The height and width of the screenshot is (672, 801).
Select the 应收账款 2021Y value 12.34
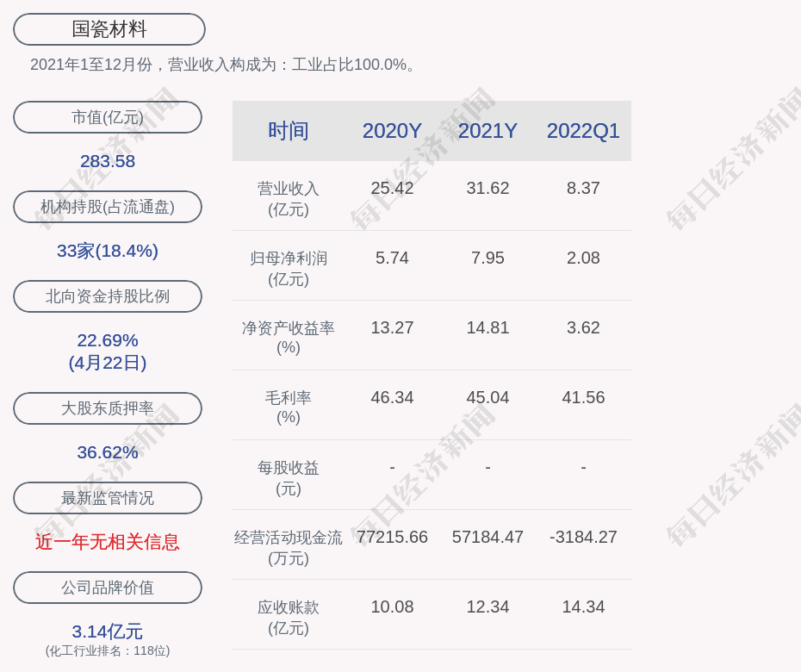pyautogui.click(x=487, y=607)
